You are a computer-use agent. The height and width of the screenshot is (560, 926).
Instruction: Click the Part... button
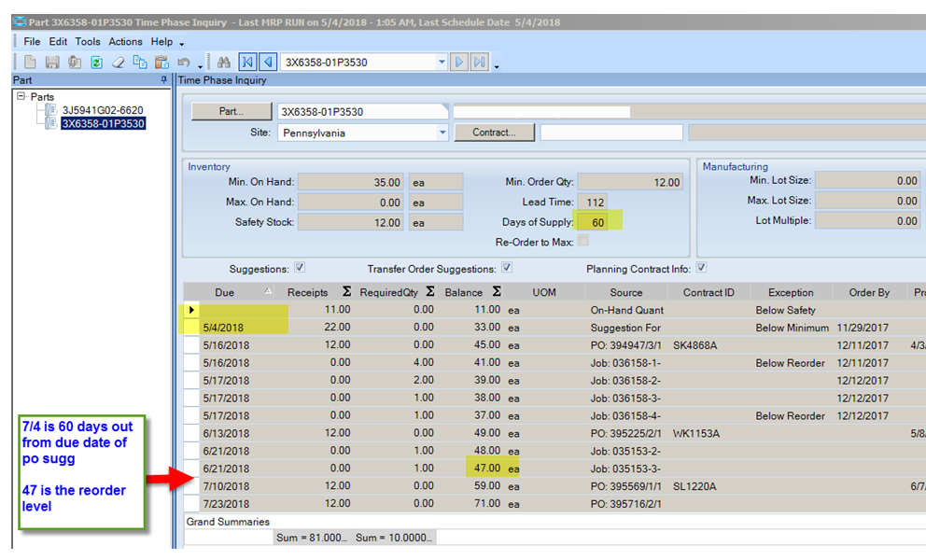[231, 111]
